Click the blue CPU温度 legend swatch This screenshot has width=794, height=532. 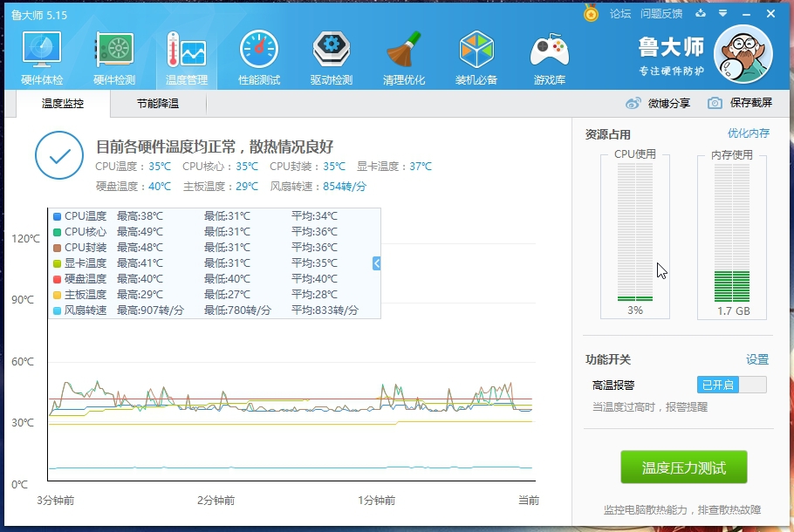[58, 216]
